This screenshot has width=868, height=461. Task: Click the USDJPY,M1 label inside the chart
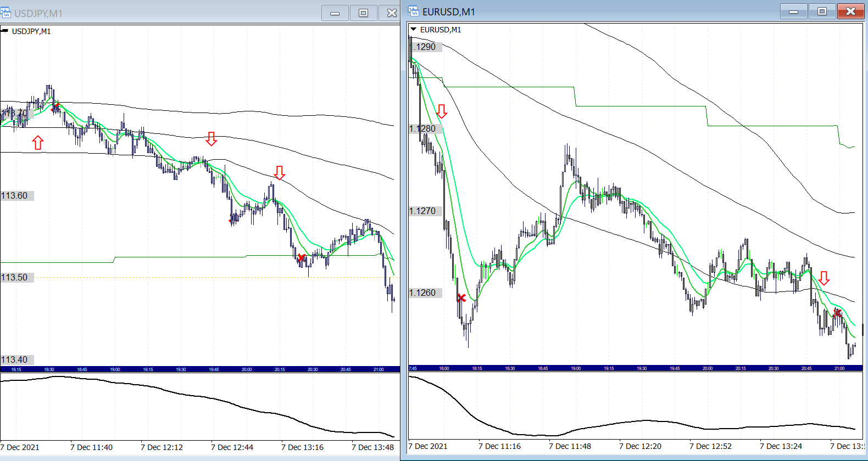[31, 31]
